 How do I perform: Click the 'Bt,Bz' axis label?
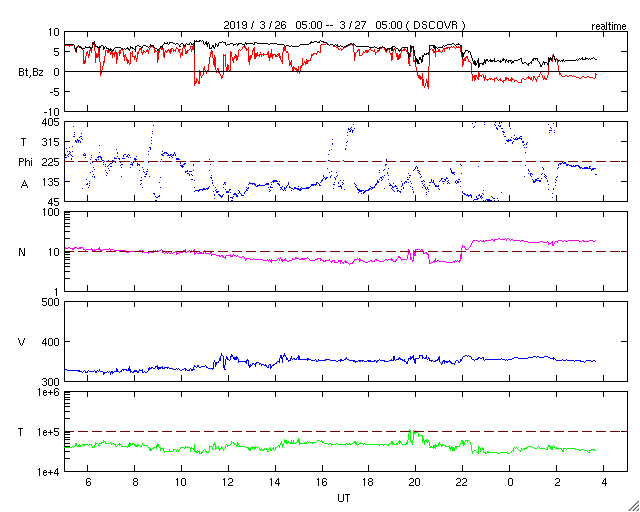click(31, 73)
